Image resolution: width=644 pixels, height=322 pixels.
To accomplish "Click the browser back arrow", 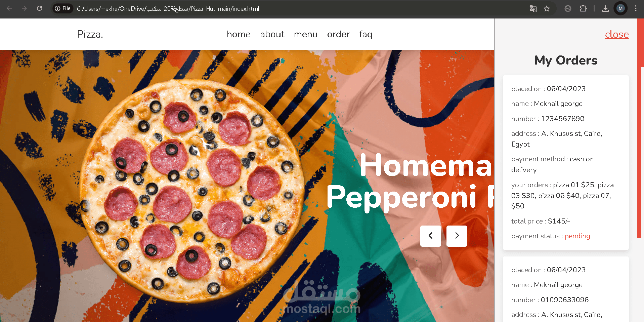I will (x=9, y=8).
